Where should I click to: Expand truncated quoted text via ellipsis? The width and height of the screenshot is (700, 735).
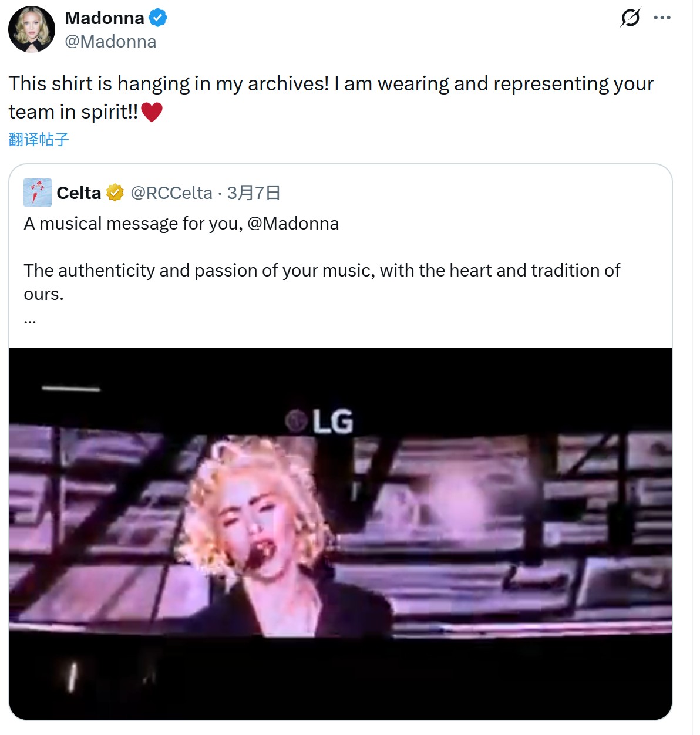[30, 321]
